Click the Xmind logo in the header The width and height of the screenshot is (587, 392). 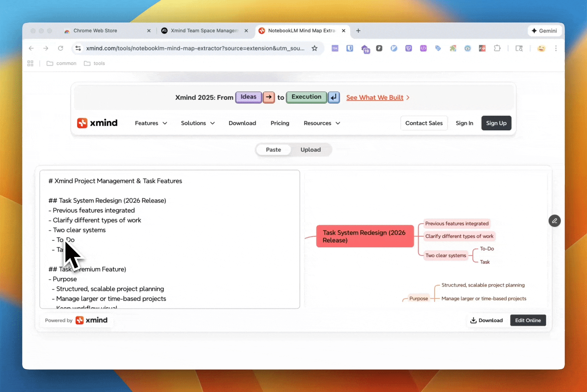97,123
